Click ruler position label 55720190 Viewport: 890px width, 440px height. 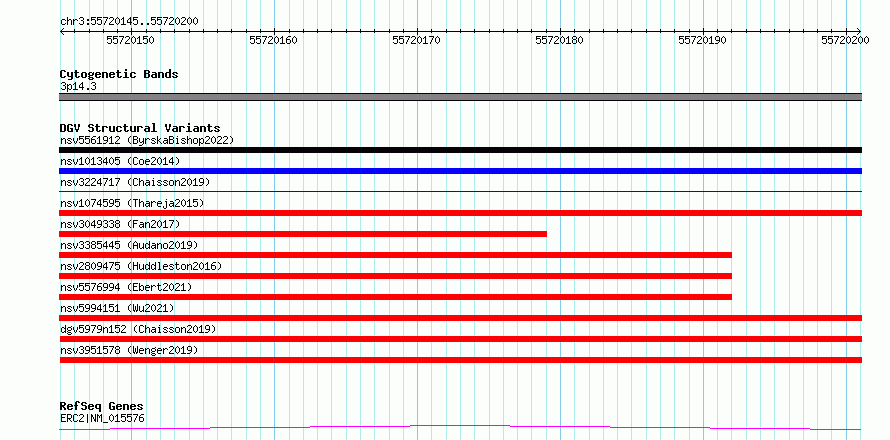click(x=702, y=40)
